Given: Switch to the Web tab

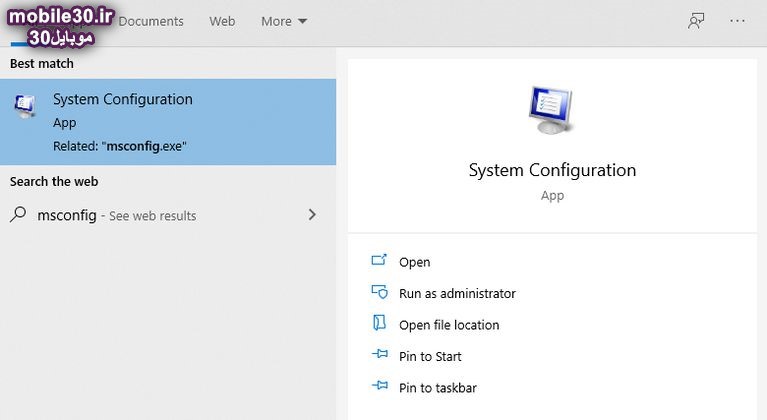Looking at the screenshot, I should coord(222,21).
